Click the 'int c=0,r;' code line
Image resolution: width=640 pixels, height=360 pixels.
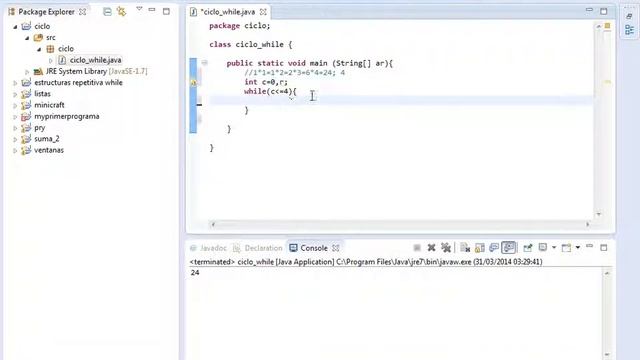266,82
